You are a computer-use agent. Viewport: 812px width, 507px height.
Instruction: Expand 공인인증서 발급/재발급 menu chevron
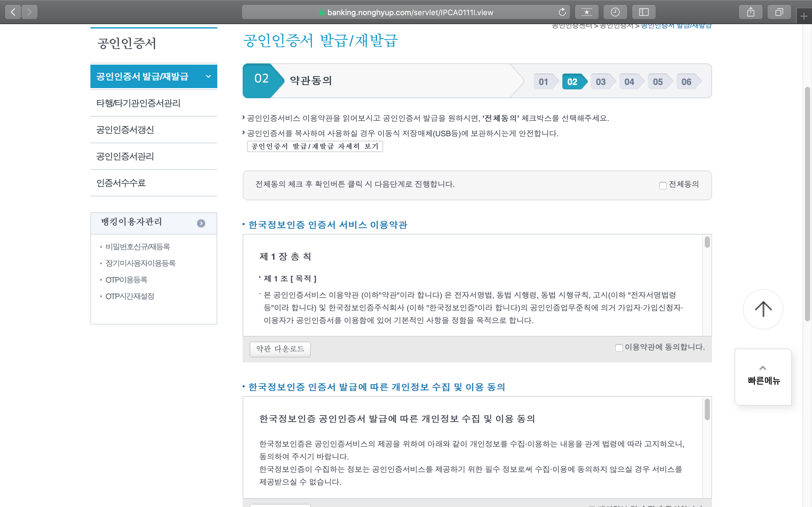pyautogui.click(x=208, y=76)
